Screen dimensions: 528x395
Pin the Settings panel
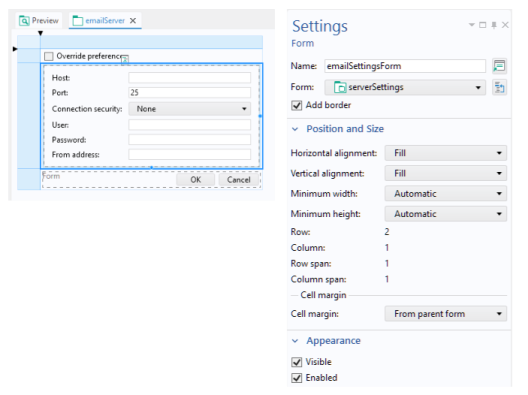pos(494,25)
